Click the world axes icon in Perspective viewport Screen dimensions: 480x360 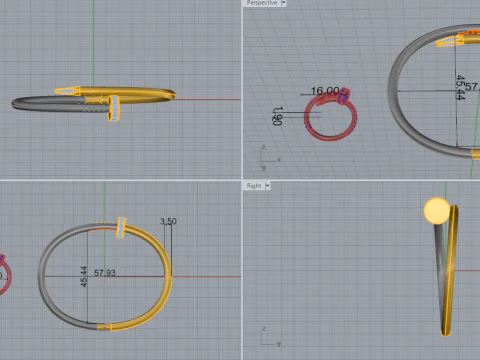(x=271, y=159)
